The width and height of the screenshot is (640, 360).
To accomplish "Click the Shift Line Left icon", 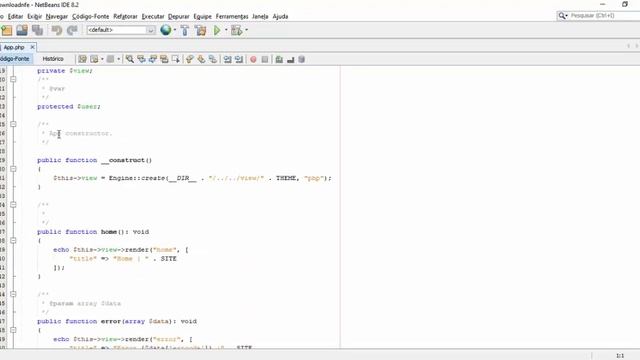I will point(227,60).
